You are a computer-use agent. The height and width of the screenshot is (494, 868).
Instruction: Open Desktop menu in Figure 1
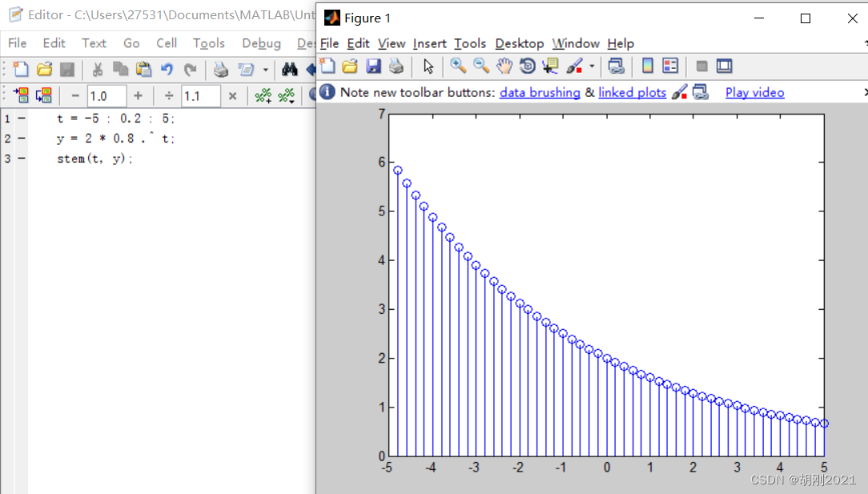519,43
